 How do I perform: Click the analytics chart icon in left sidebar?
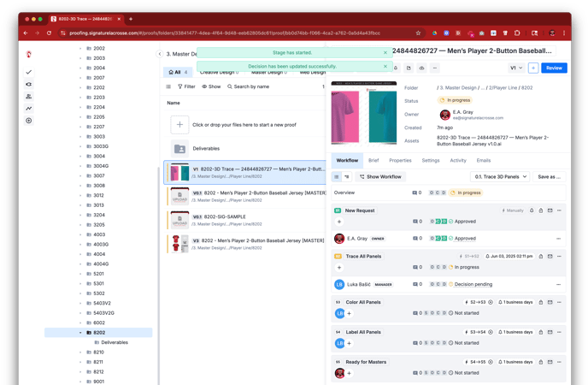click(29, 109)
